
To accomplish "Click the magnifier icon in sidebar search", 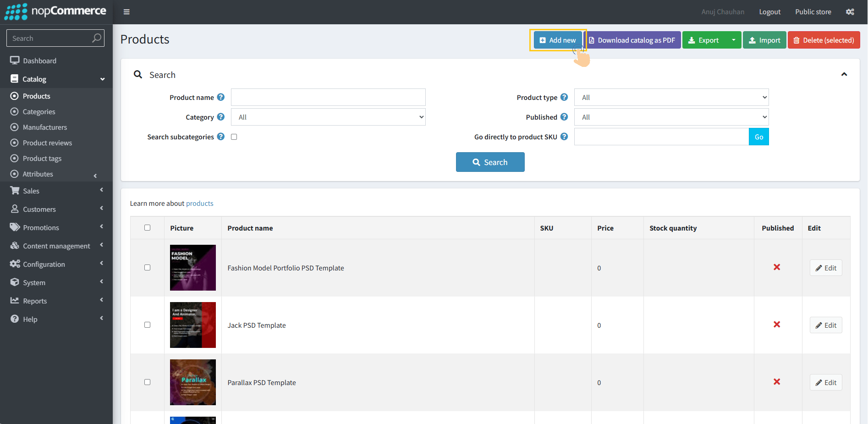I will click(96, 38).
